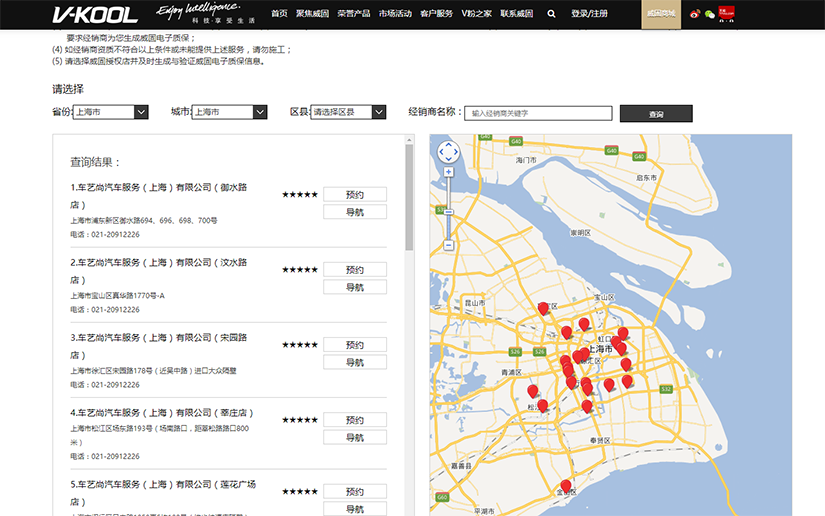
Task: Go to 市场活动 in navigation
Action: pos(395,14)
